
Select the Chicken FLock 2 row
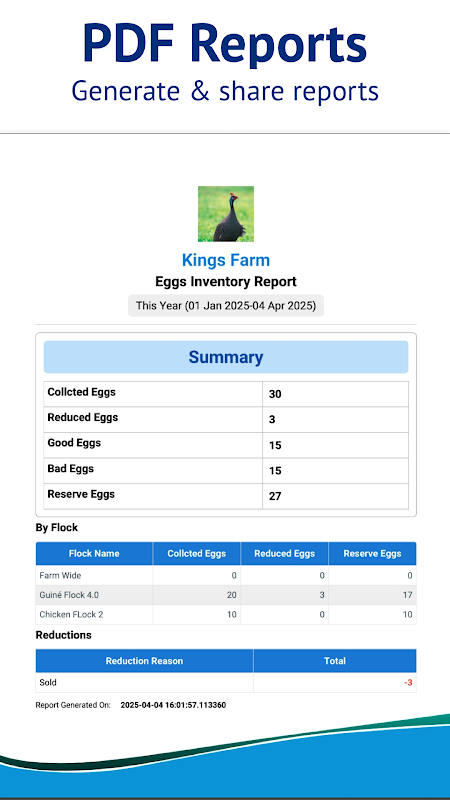(x=226, y=614)
